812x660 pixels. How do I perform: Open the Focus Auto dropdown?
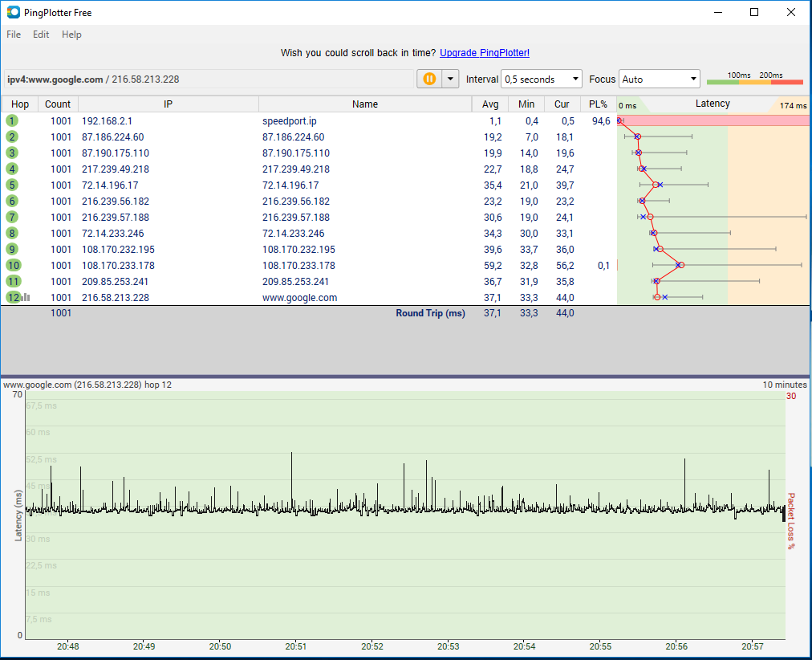click(660, 79)
